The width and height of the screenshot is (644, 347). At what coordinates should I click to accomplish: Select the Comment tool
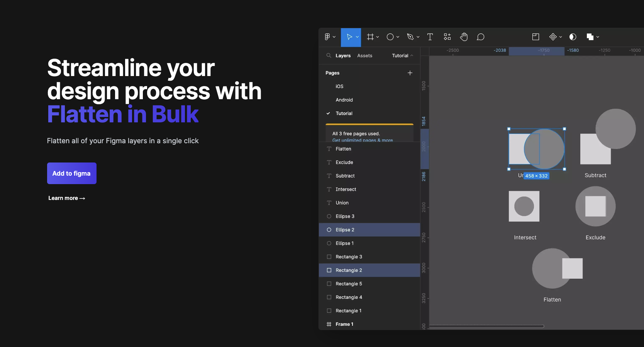pyautogui.click(x=481, y=37)
